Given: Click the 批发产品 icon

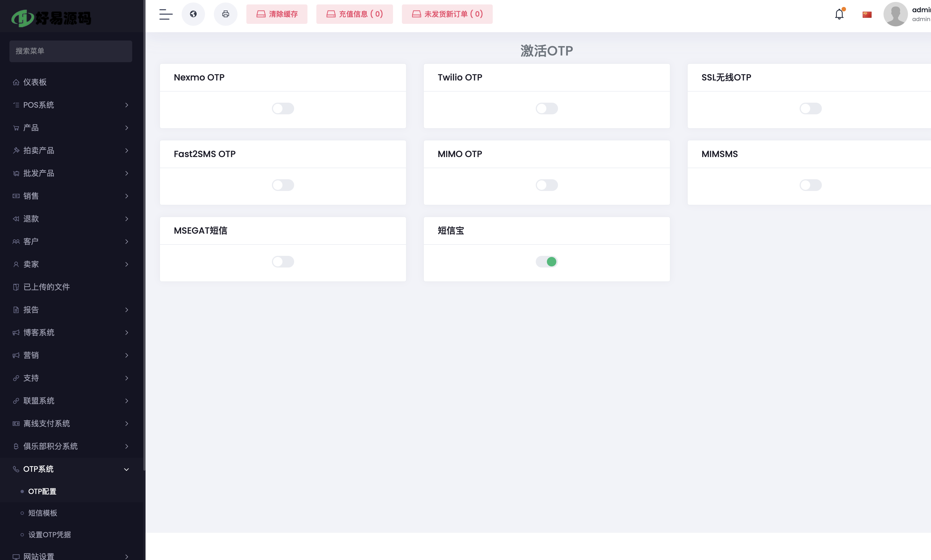Looking at the screenshot, I should pos(16,173).
